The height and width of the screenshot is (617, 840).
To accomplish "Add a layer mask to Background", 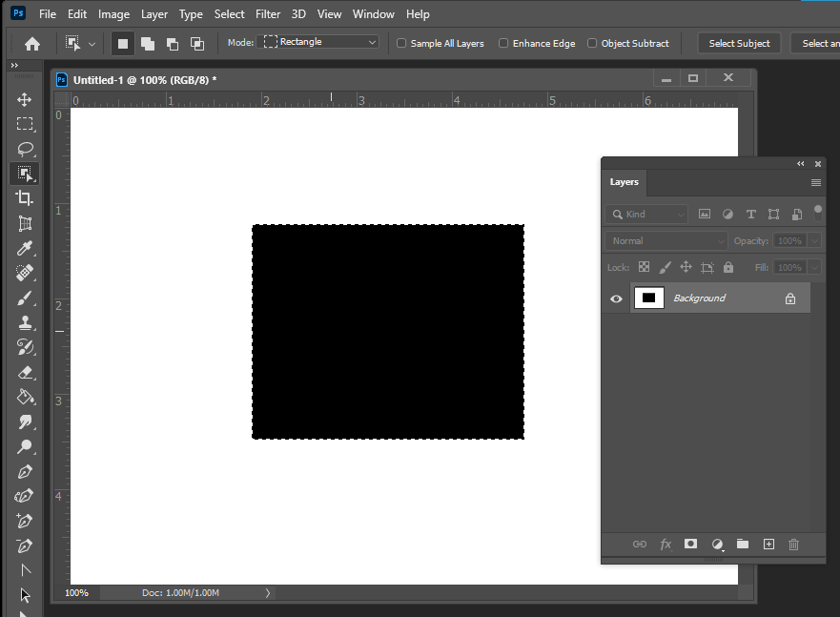I will tap(690, 544).
